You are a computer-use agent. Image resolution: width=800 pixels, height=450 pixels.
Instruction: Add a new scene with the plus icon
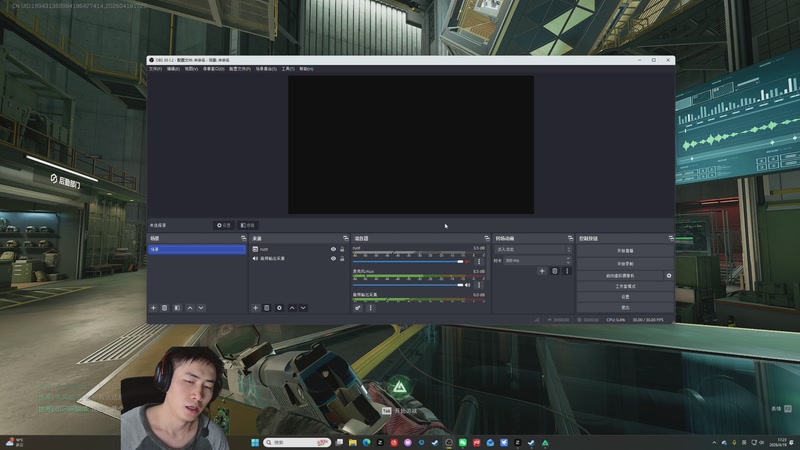(x=153, y=308)
